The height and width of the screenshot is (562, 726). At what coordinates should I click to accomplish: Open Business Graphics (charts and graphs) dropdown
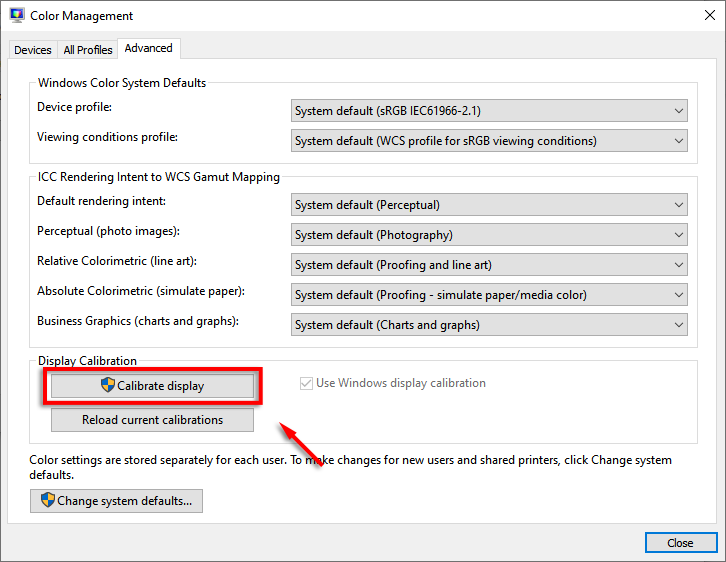tap(489, 325)
